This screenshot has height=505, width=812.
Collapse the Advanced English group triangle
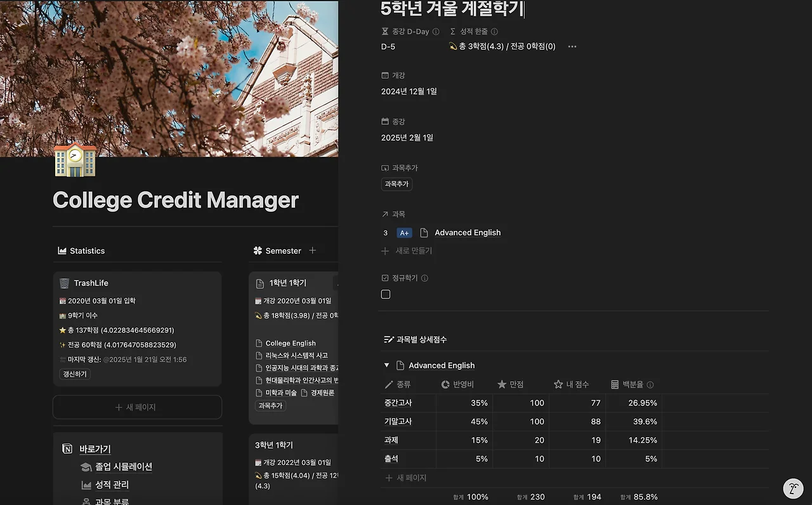coord(387,365)
